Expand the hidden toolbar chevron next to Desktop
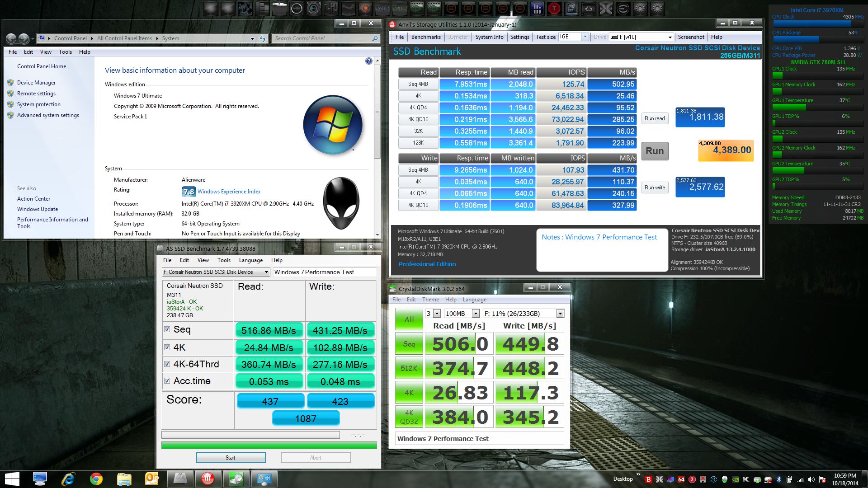 pos(638,474)
